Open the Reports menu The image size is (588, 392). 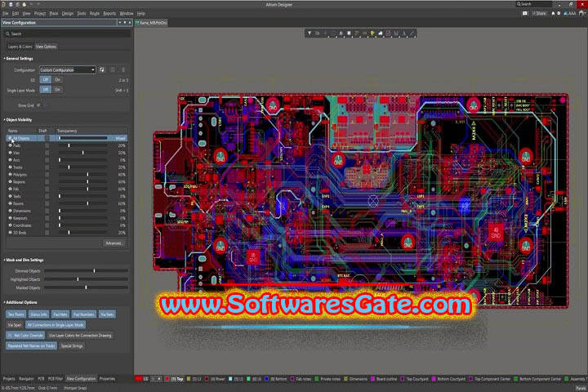tap(109, 14)
